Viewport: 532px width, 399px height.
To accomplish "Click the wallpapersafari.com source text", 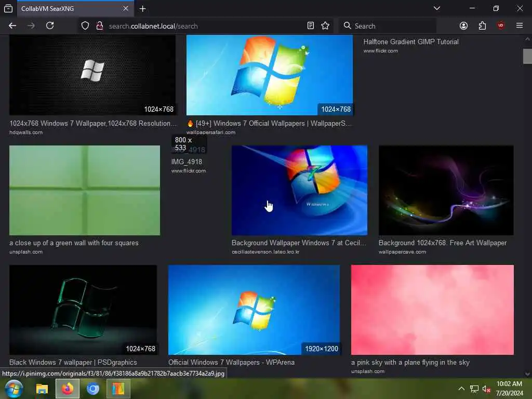I will 211,132.
